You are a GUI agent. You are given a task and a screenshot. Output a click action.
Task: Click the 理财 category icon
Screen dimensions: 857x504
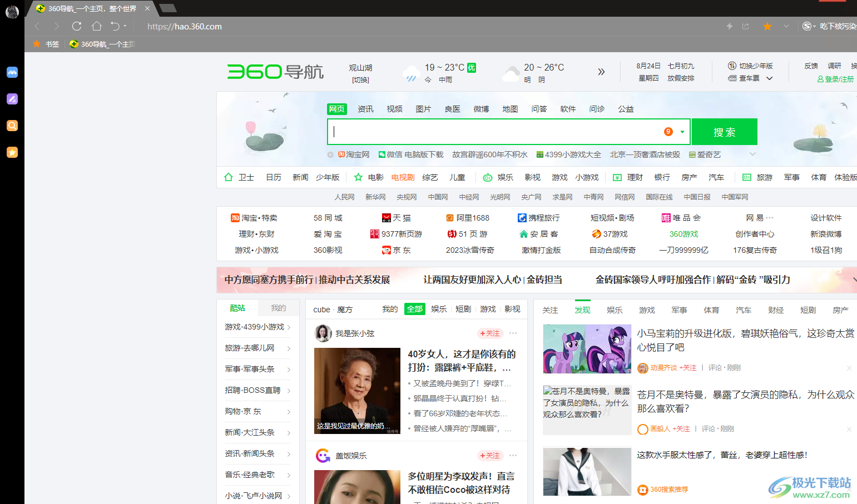(x=617, y=177)
